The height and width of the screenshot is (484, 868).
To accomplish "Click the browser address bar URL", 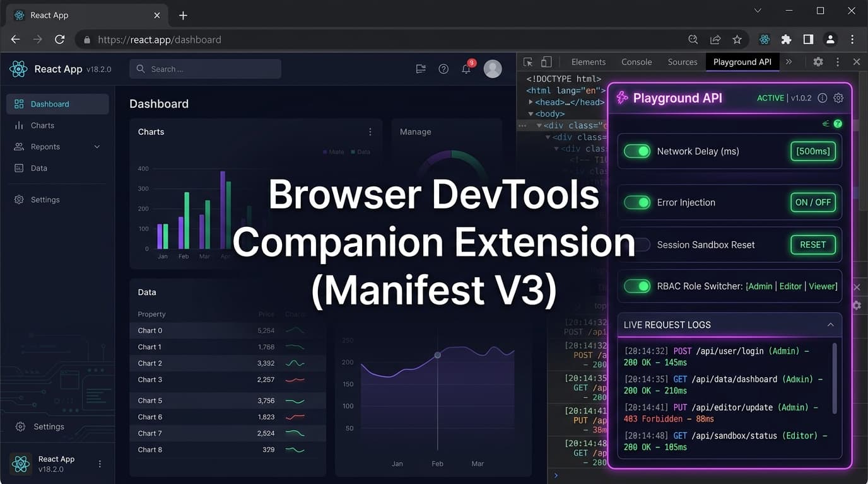I will (x=160, y=40).
